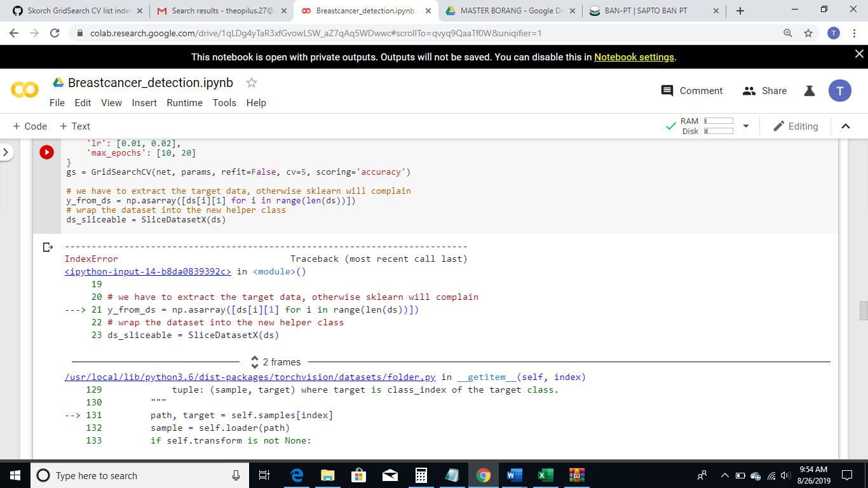Open Word from taskbar
This screenshot has width=868, height=488.
pos(514,475)
